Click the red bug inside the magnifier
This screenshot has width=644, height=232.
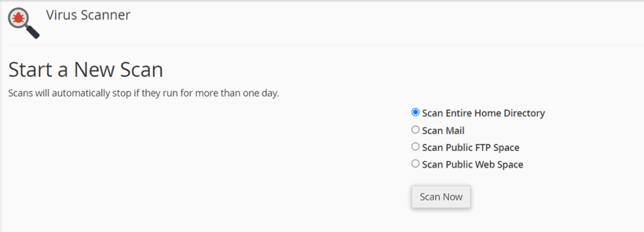19,18
